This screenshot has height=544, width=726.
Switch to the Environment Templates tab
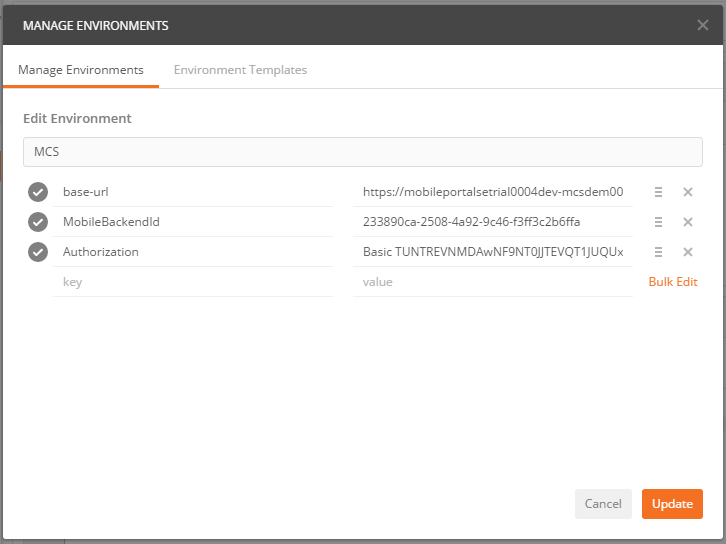(240, 70)
